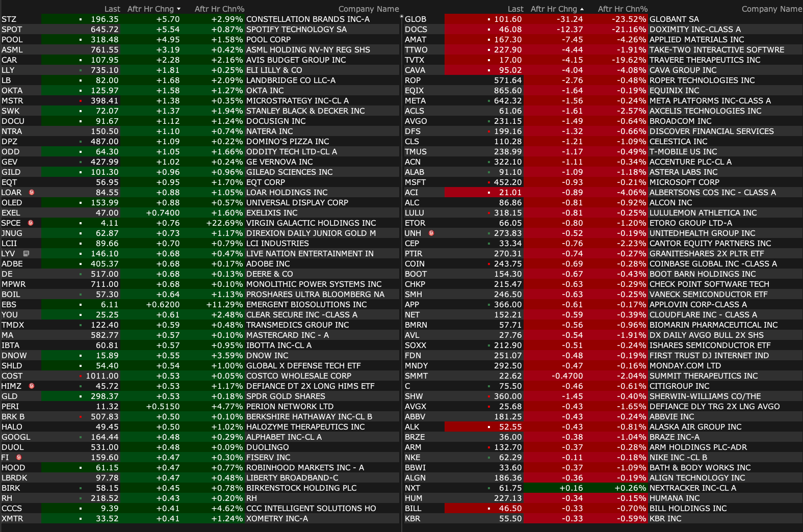Viewport: 803px width, 532px height.
Task: Click NXT's green +0.16 change cell
Action: [571, 488]
